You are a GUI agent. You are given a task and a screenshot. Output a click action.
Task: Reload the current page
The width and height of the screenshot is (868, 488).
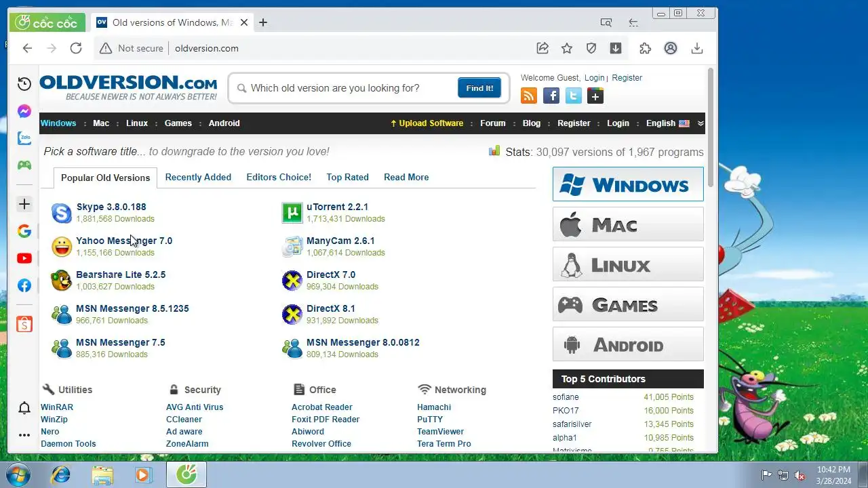(x=76, y=48)
